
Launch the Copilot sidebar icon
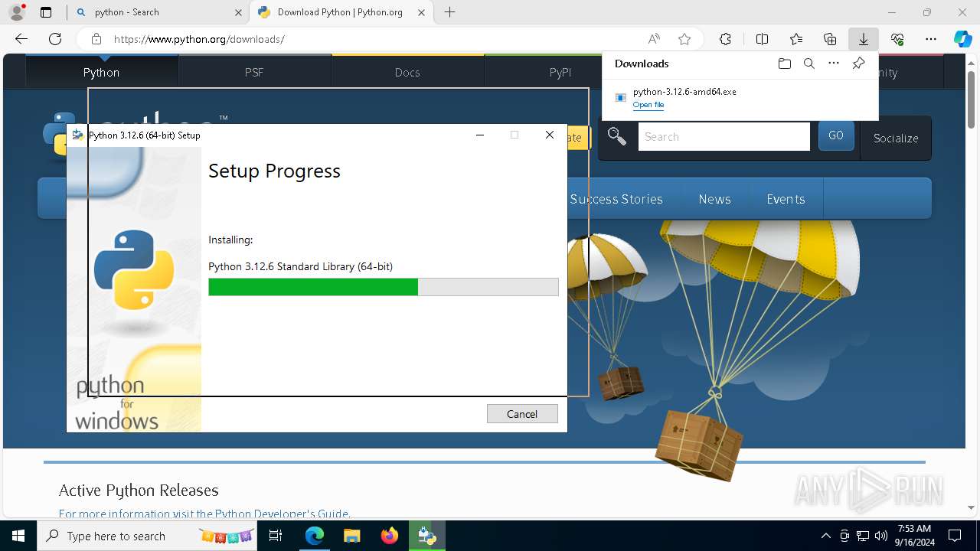(x=962, y=39)
